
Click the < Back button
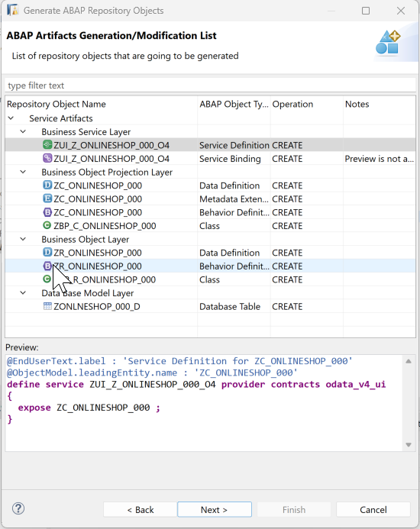point(140,509)
